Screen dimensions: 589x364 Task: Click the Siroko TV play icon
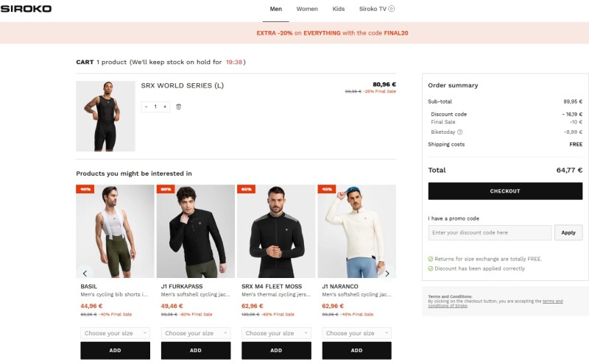click(x=391, y=9)
